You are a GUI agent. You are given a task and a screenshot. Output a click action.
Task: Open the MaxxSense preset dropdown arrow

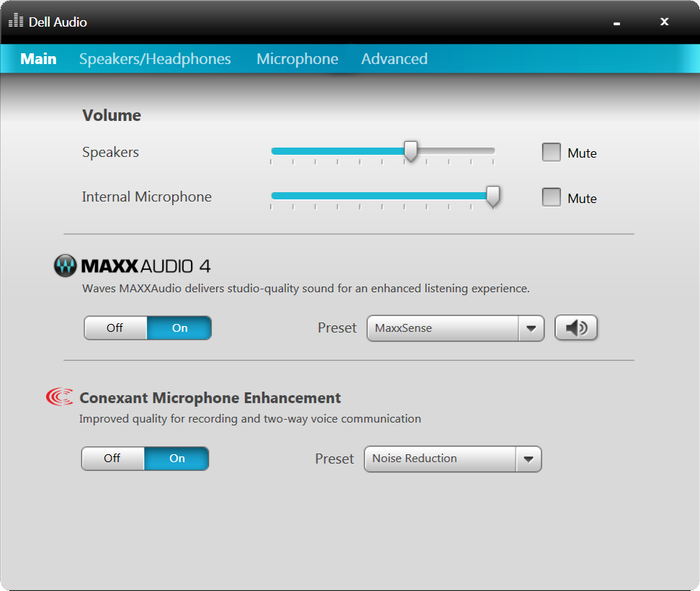(x=531, y=328)
